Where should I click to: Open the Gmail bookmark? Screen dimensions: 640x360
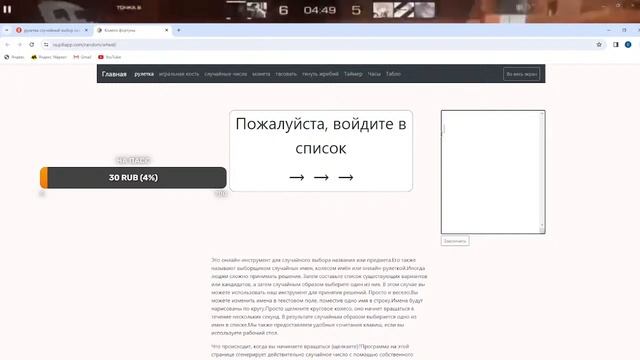pyautogui.click(x=82, y=57)
